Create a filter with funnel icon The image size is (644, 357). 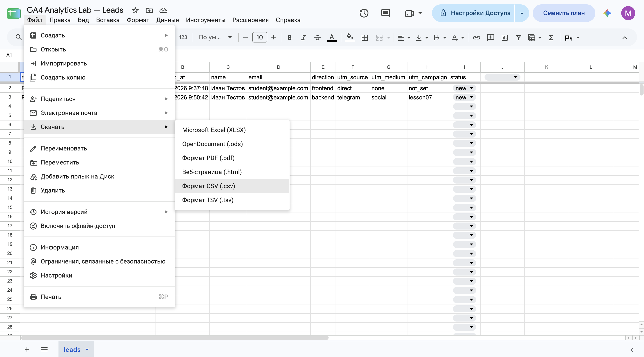tap(518, 37)
